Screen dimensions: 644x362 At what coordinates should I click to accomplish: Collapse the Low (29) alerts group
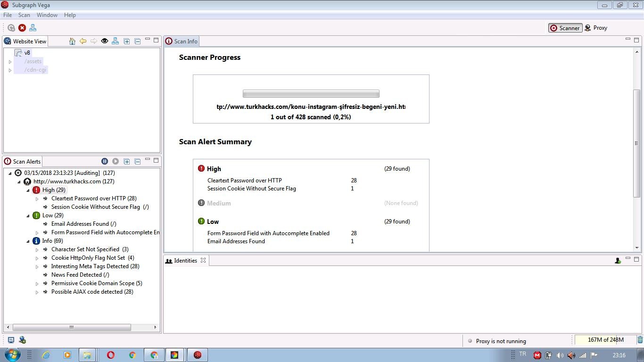(x=28, y=215)
